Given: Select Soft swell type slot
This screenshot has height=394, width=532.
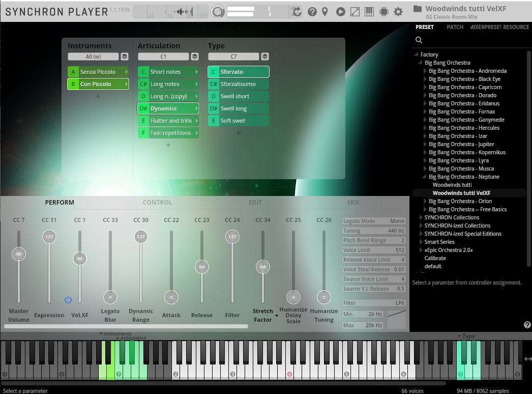Looking at the screenshot, I should click(x=239, y=121).
